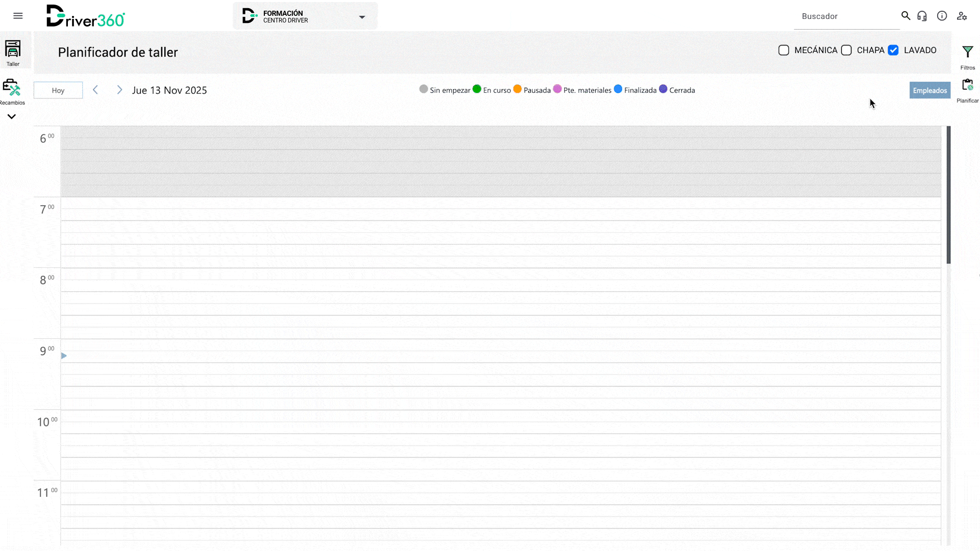Enable the CHAPA checkbox
980x551 pixels.
(846, 50)
